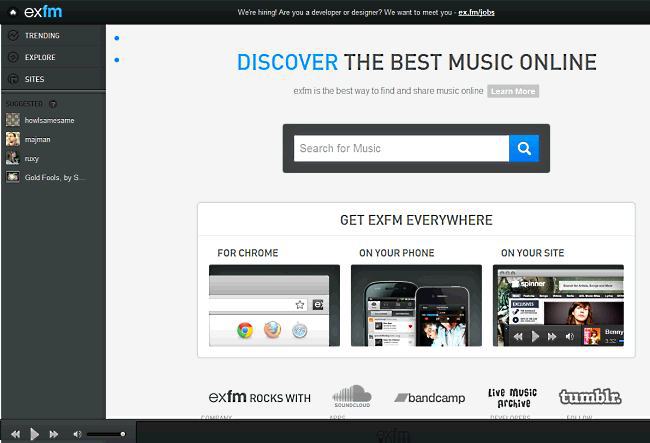
Task: Open suggested user ruxy
Action: pyautogui.click(x=32, y=158)
